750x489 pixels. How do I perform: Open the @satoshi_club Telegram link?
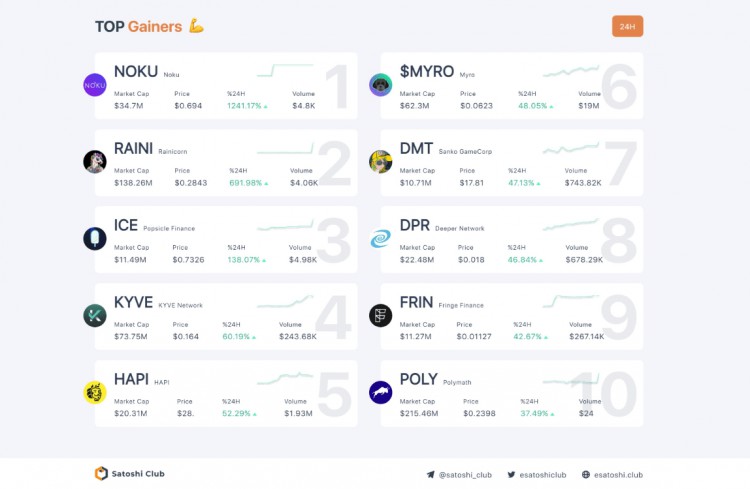(459, 475)
